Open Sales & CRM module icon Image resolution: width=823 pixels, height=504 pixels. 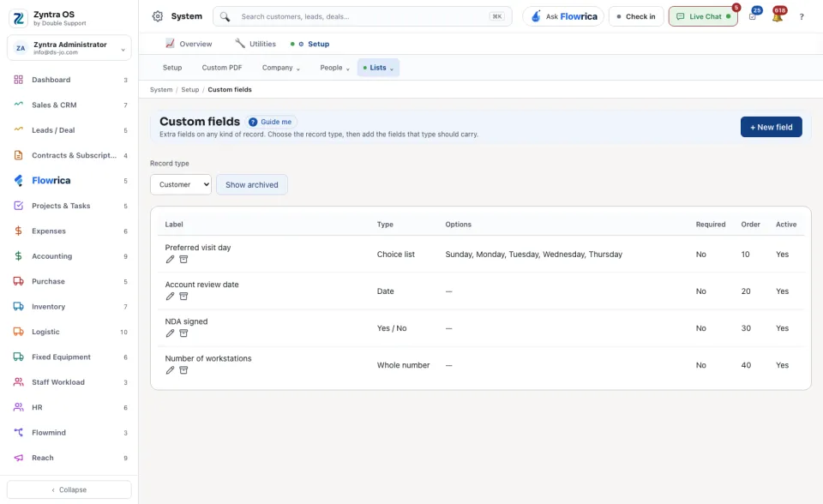18,105
